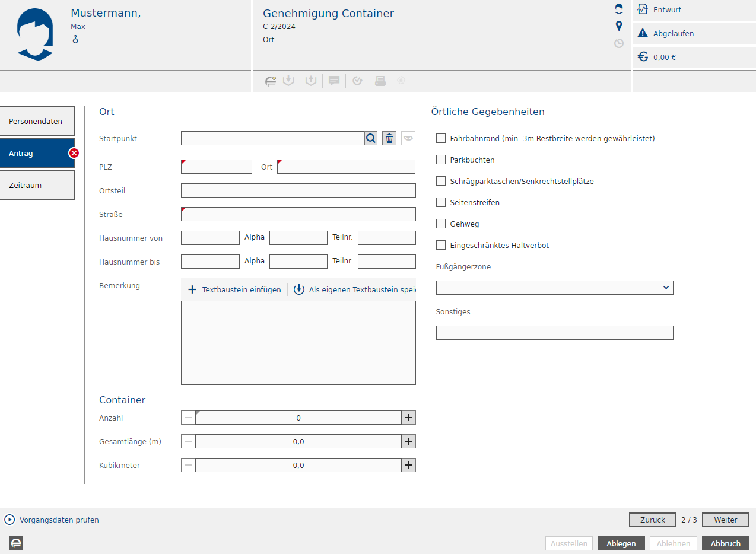
Task: Click the location pin icon in header
Action: click(x=619, y=26)
